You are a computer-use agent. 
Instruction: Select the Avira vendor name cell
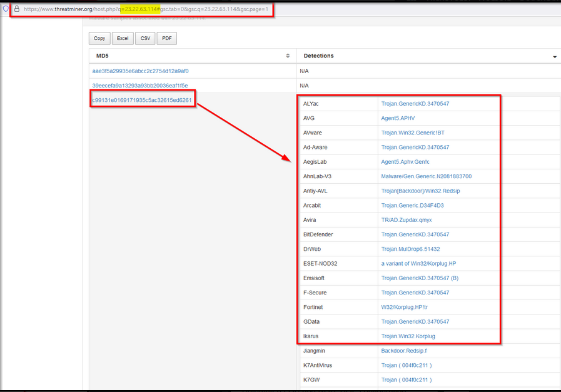pos(339,220)
